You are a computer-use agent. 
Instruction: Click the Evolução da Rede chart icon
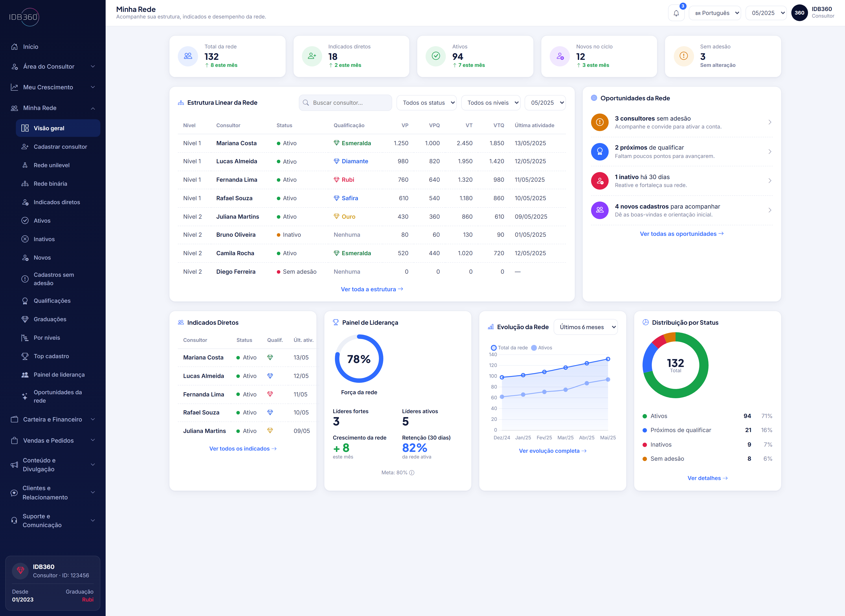491,327
